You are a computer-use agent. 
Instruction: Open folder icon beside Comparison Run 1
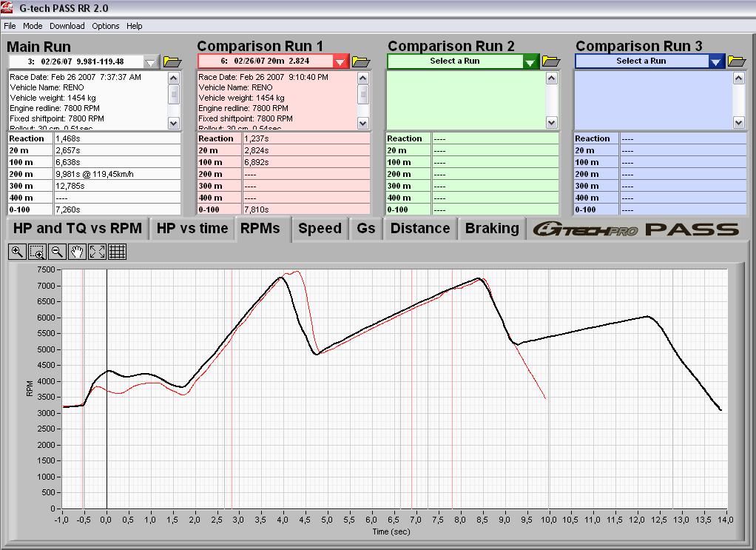[360, 61]
